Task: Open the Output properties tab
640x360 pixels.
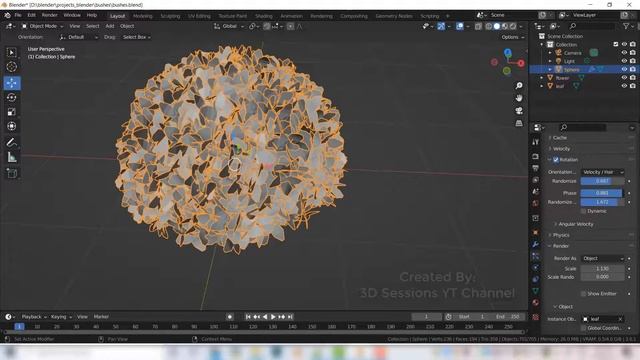Action: coord(536,168)
